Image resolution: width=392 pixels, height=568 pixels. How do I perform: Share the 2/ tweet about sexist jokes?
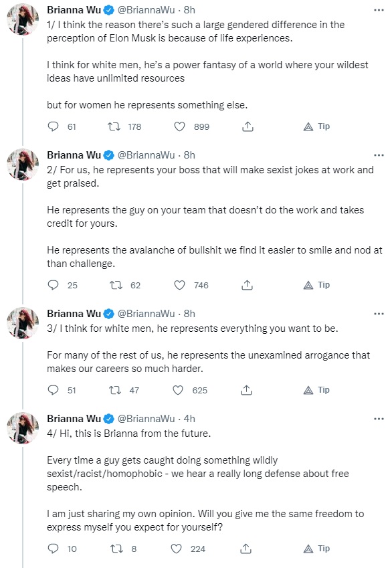(x=247, y=285)
